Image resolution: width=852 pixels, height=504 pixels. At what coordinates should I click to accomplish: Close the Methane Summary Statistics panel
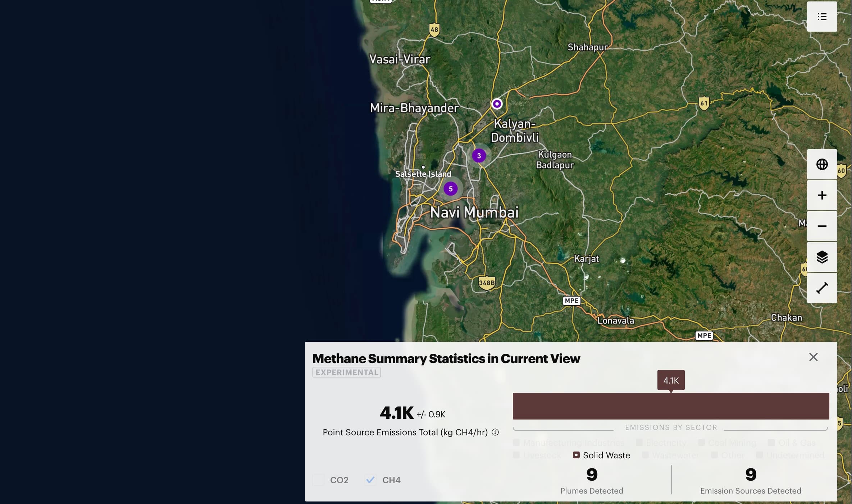813,357
